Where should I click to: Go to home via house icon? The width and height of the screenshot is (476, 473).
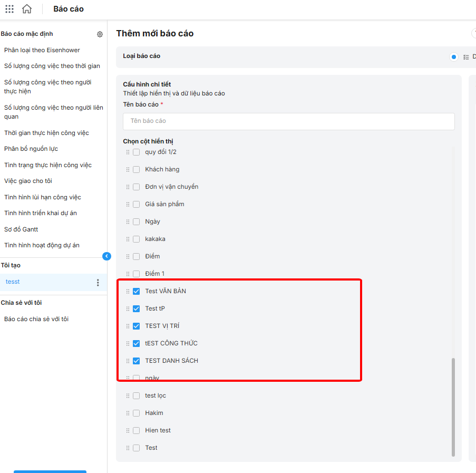click(27, 9)
